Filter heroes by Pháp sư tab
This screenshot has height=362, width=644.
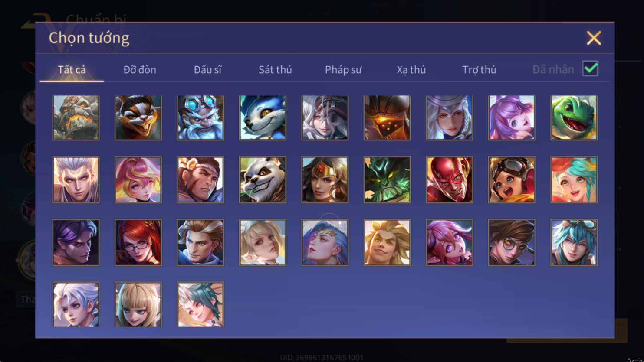(x=343, y=69)
